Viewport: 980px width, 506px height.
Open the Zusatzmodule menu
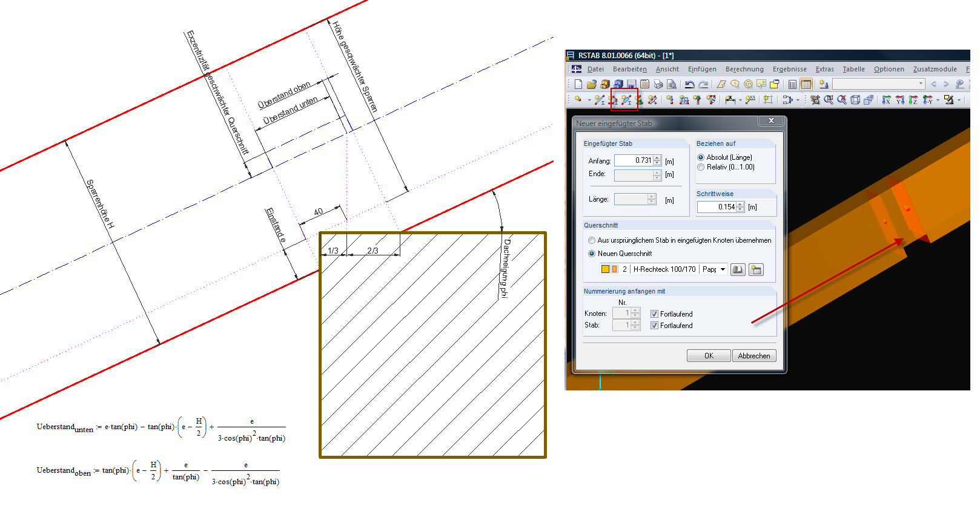click(935, 69)
